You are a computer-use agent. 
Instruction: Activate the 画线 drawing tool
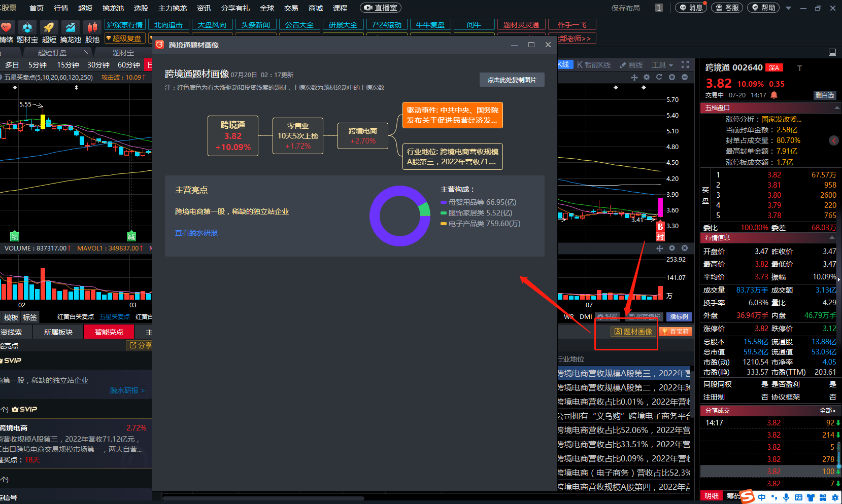[631, 65]
